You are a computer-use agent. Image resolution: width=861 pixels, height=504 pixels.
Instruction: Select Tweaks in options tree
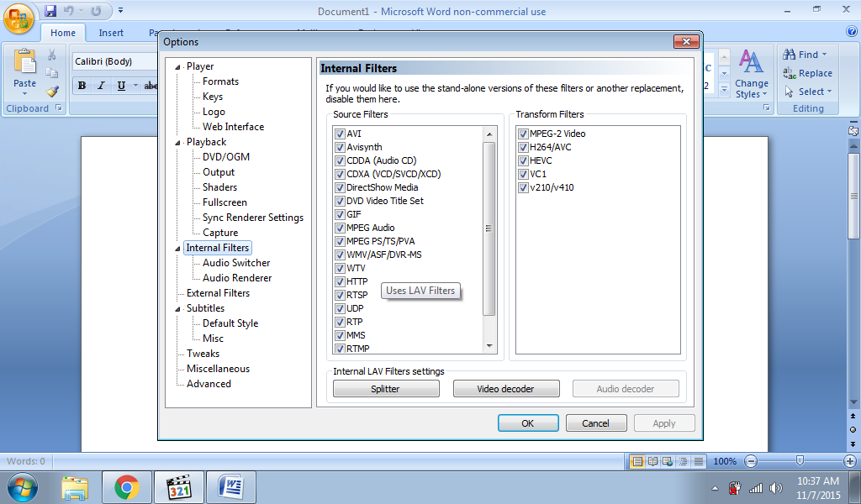tap(203, 354)
